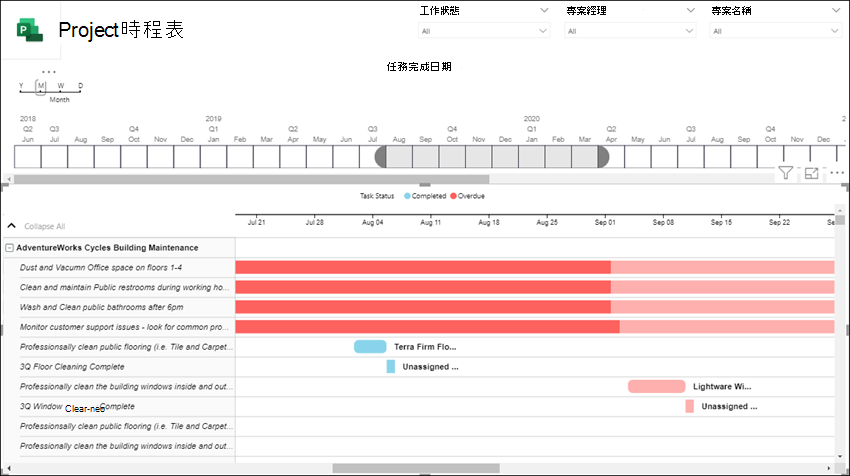
Task: Click the Gantt vertical scrollbar up arrow
Action: click(x=840, y=210)
